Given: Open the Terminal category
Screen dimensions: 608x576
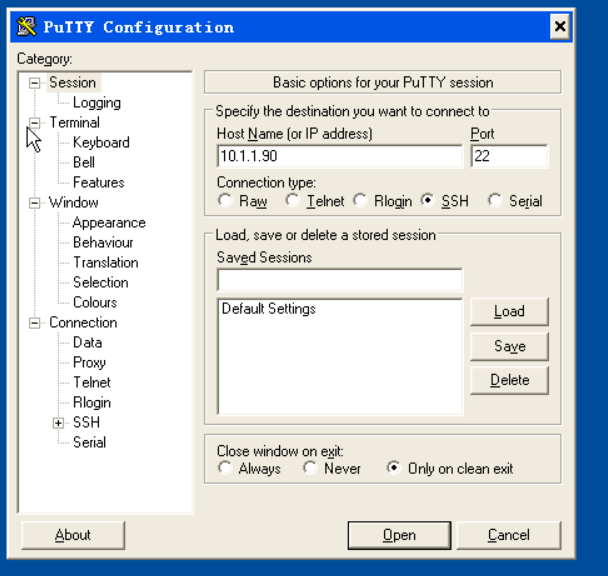Looking at the screenshot, I should point(75,123).
